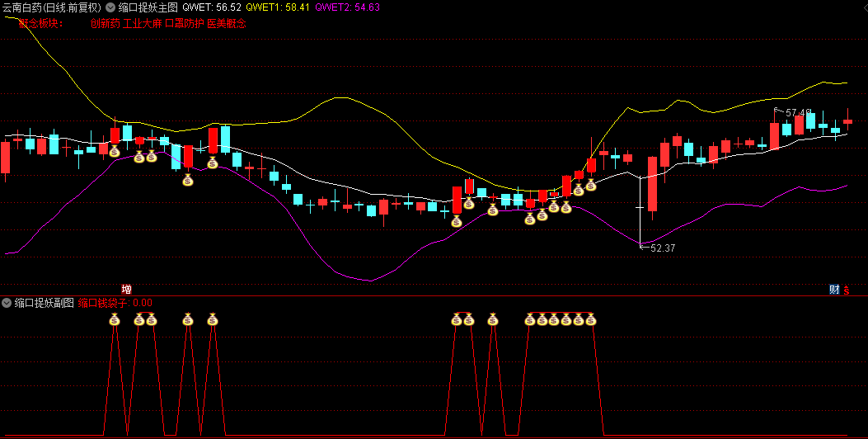868x439 pixels.
Task: Click the 57.48 high price label
Action: (798, 112)
